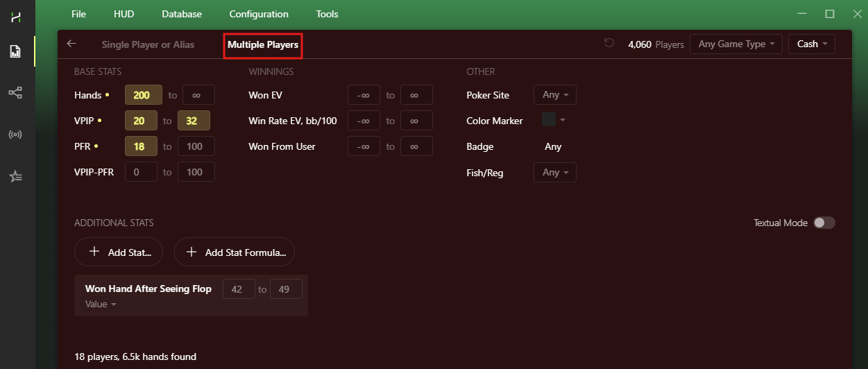Edit Won EV maximum field
Screen dimensions: 868x369
pos(416,94)
